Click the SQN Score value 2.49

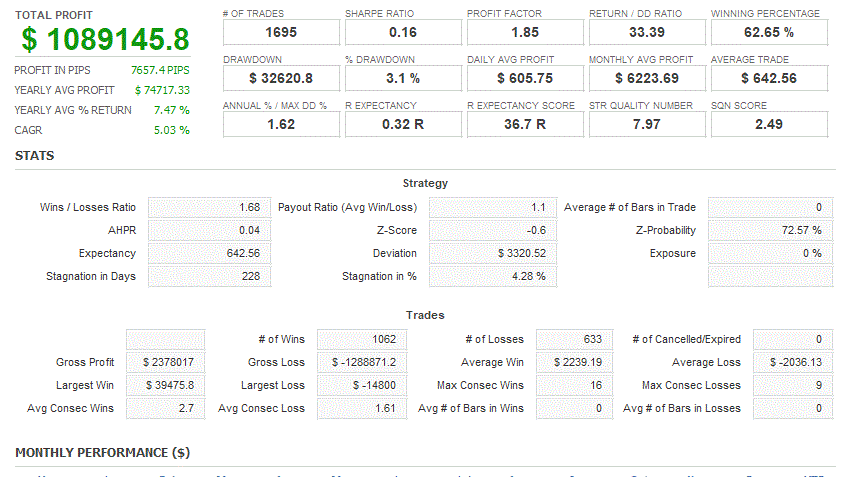pos(769,124)
